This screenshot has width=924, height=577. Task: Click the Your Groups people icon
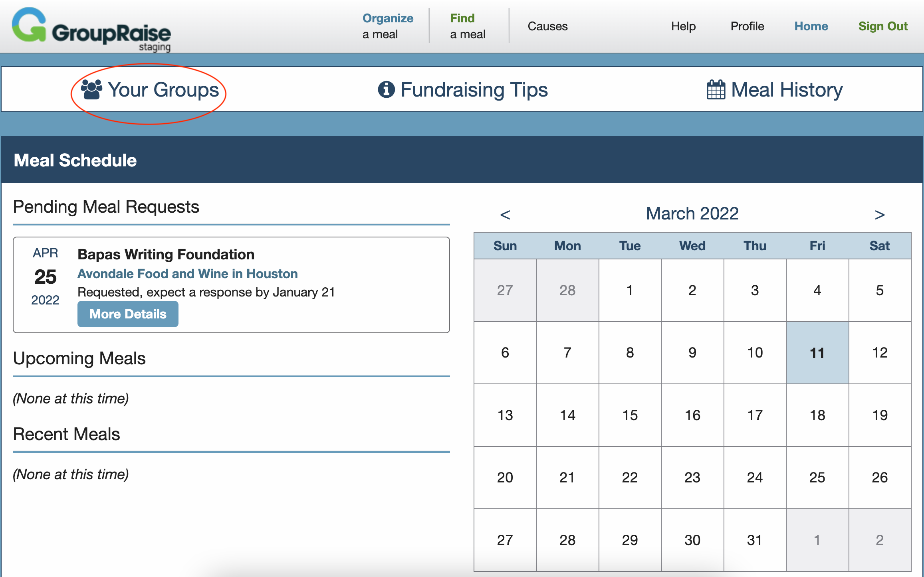[x=91, y=90]
